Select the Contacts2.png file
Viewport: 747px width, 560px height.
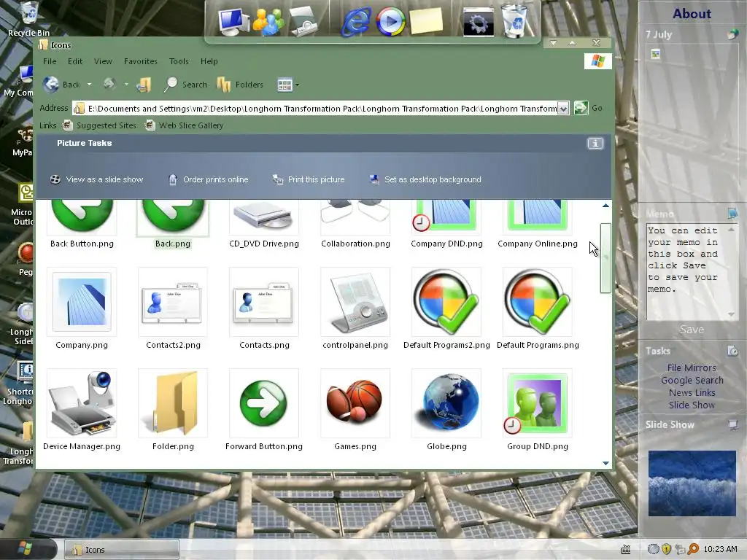173,308
